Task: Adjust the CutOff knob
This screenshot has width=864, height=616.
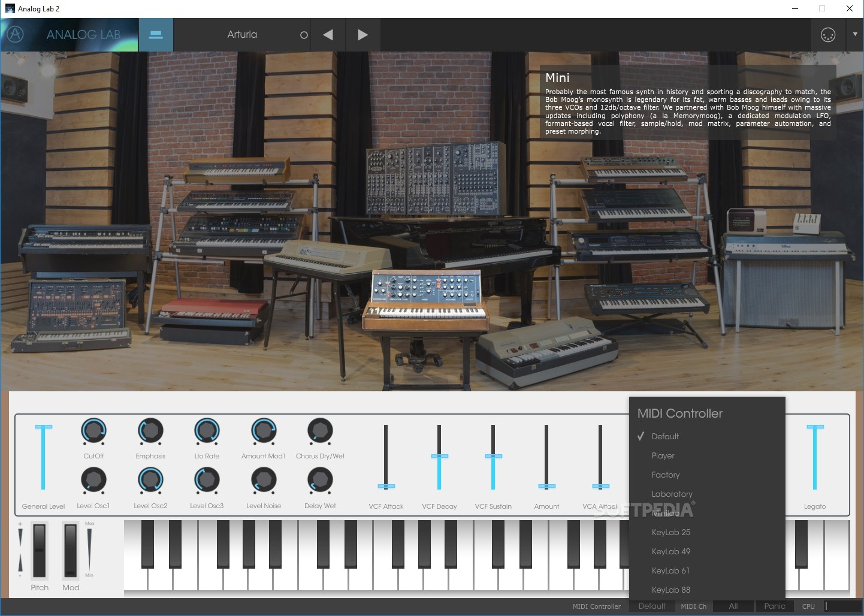Action: (x=93, y=430)
